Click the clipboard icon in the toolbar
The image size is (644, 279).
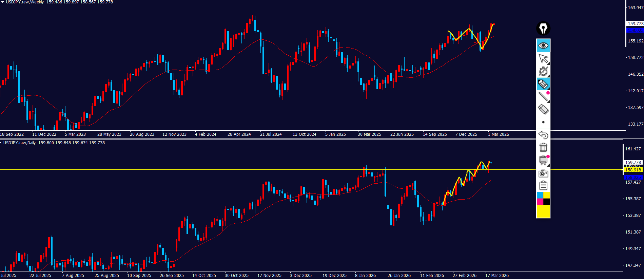[x=543, y=186]
